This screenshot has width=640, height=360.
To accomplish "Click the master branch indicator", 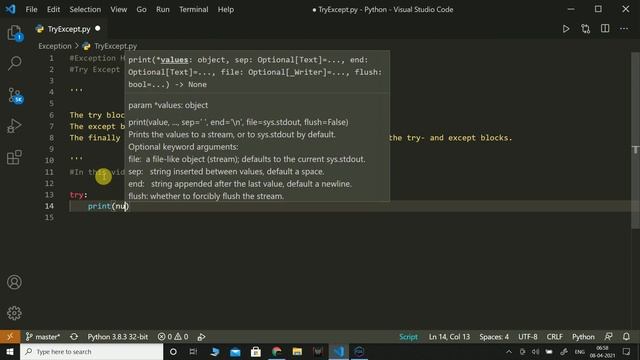I will click(x=42, y=337).
